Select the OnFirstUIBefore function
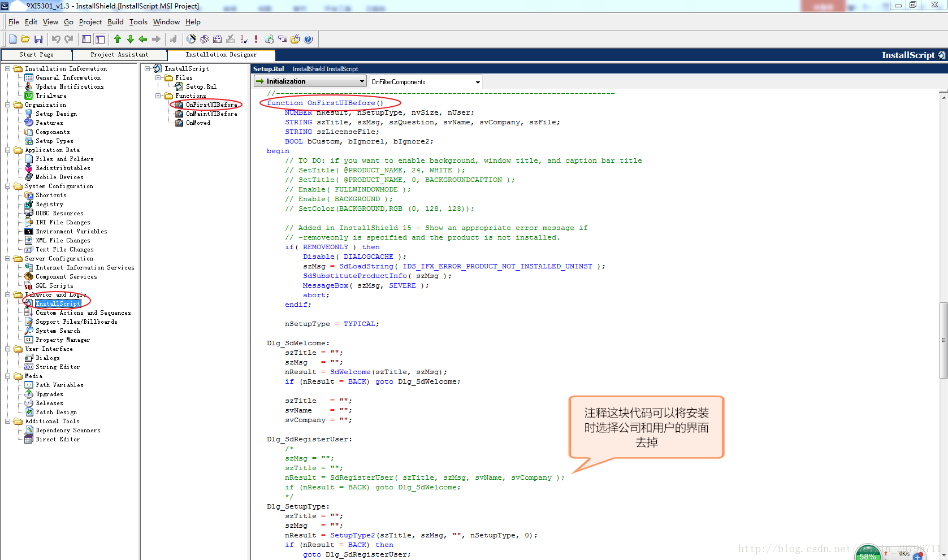 [x=211, y=105]
